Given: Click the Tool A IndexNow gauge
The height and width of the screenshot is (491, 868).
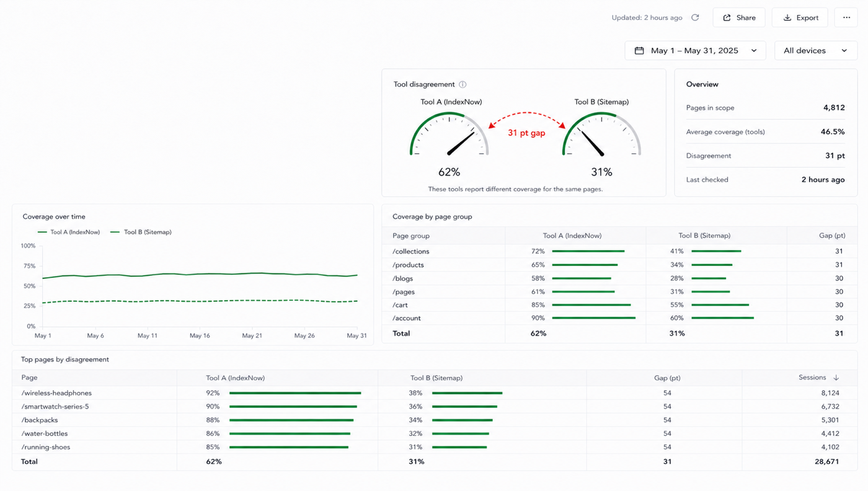Looking at the screenshot, I should [449, 134].
